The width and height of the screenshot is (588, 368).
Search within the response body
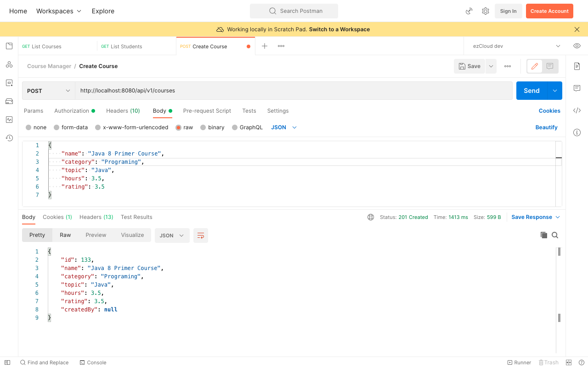(x=555, y=235)
